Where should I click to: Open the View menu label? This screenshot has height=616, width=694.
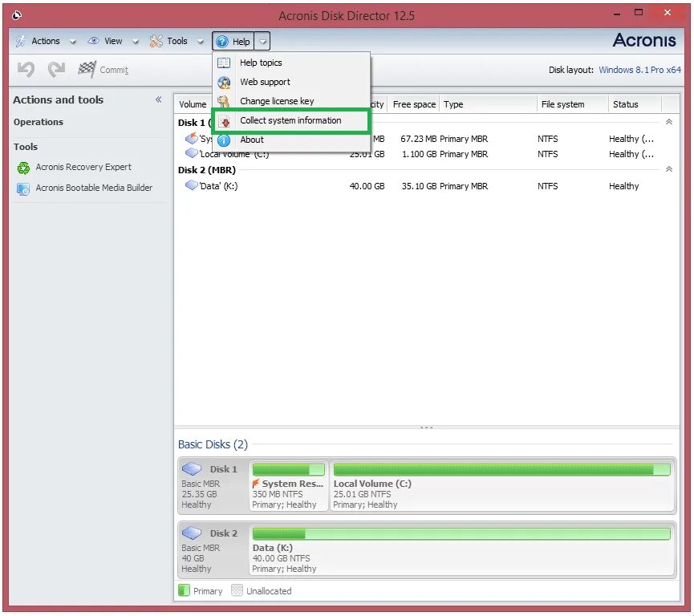click(113, 41)
